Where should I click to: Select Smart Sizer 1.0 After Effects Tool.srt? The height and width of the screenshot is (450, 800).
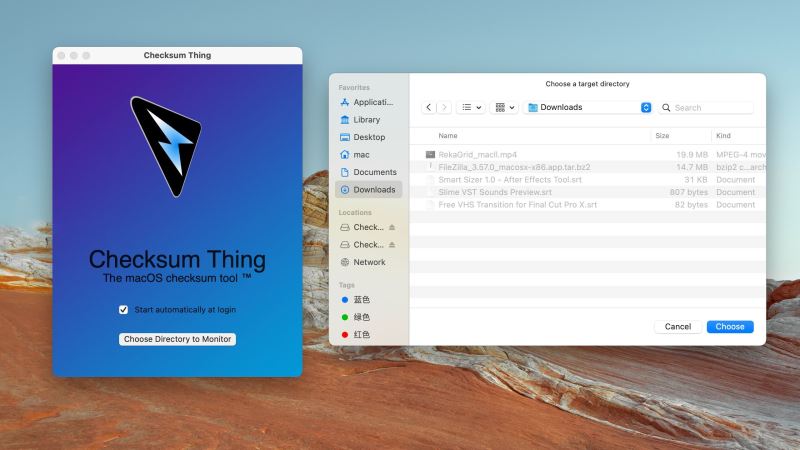[587, 180]
